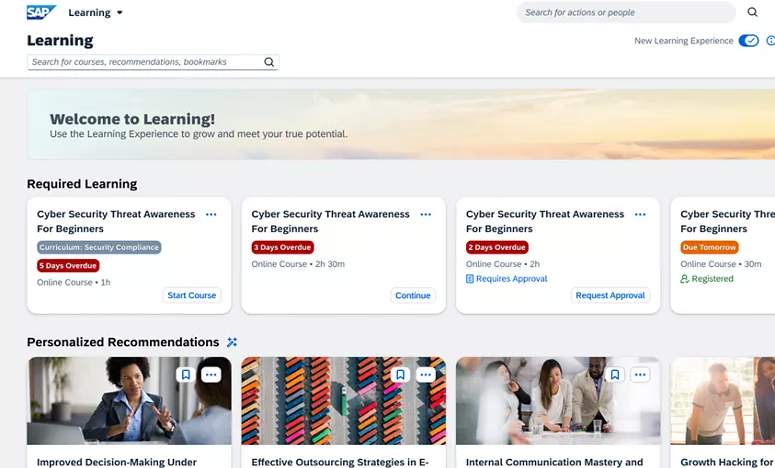The width and height of the screenshot is (775, 468).
Task: Open more options on the 3 Days Overdue card
Action: [x=426, y=214]
